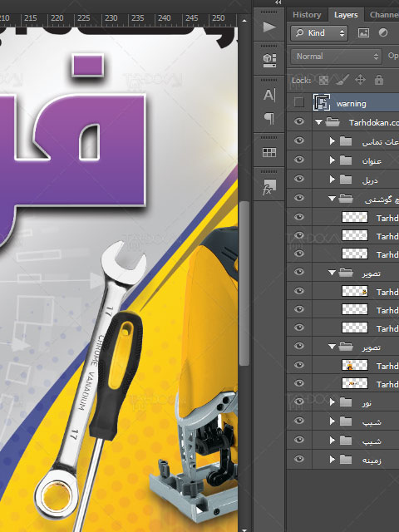This screenshot has height=532, width=399.
Task: Lock transparent pixels checkerboard icon
Action: [323, 80]
